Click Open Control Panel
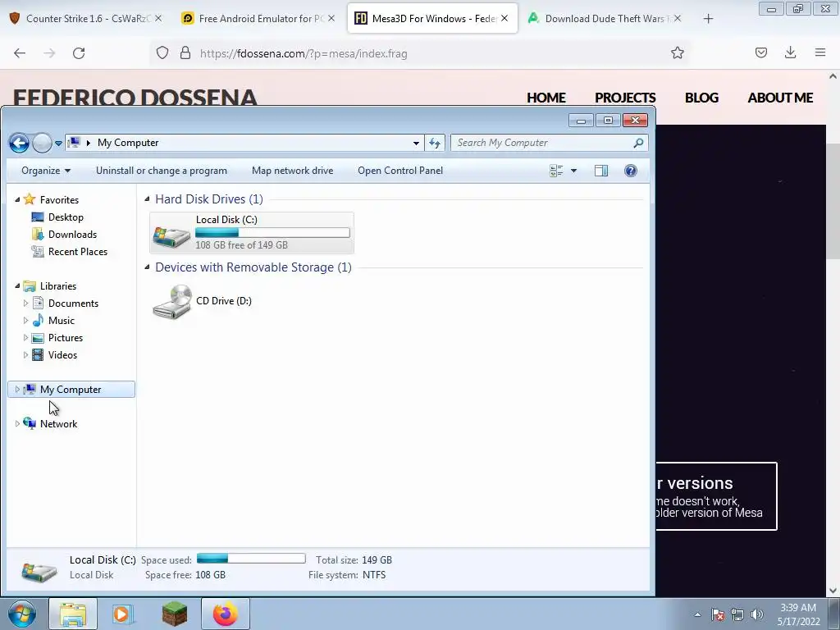The image size is (840, 630). coord(400,171)
